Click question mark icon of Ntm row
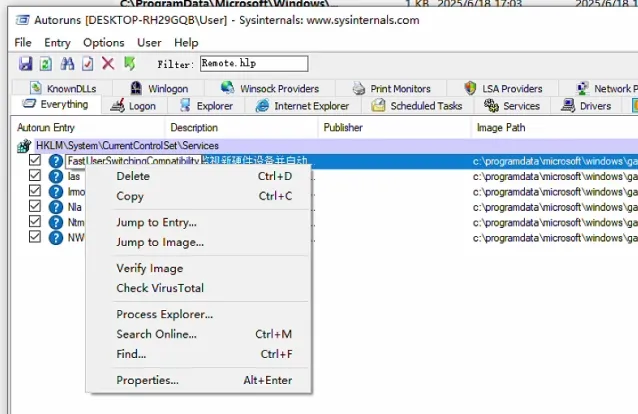 (x=56, y=222)
